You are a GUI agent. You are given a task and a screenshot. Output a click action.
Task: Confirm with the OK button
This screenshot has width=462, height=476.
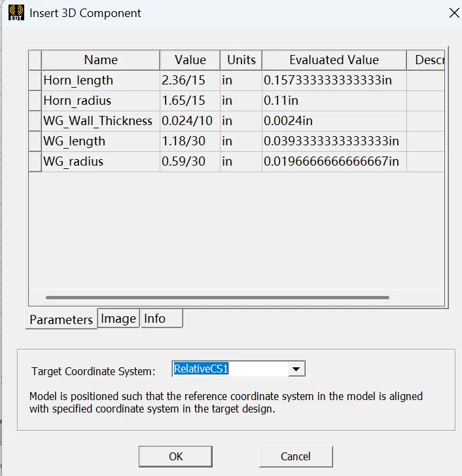pyautogui.click(x=175, y=456)
